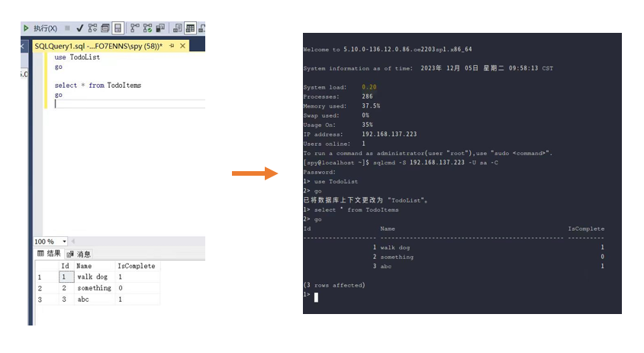Open the Query Options icon
644x353 pixels.
[x=105, y=28]
